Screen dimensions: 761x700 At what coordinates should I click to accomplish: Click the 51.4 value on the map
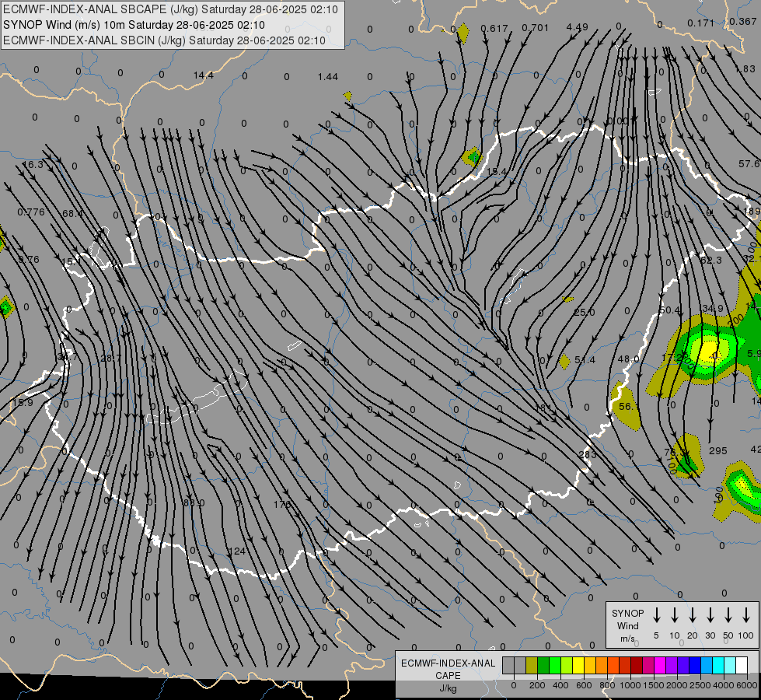click(585, 360)
